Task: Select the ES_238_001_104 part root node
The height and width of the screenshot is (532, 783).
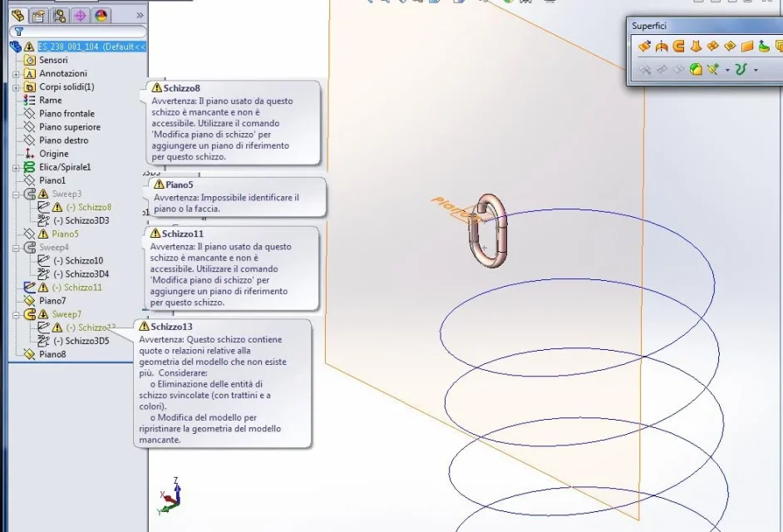Action: (x=91, y=47)
